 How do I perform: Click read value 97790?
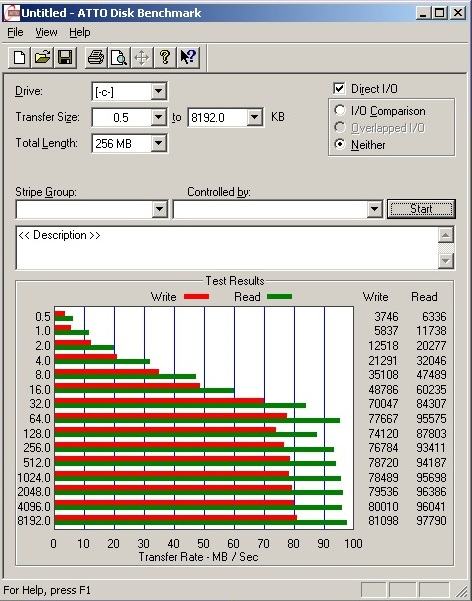pyautogui.click(x=431, y=521)
